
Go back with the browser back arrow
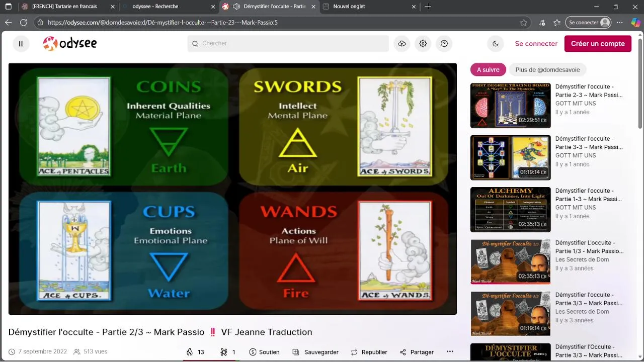click(x=8, y=23)
